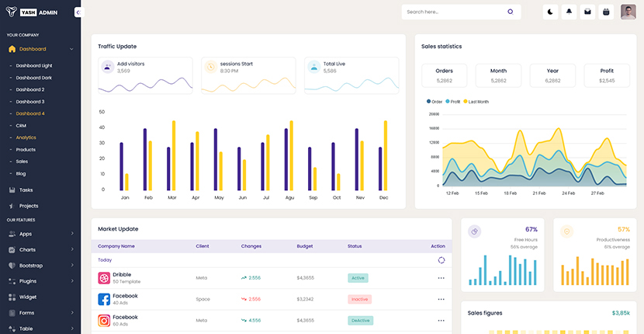This screenshot has width=644, height=334.
Task: Select the Orders statistics card
Action: pos(444,75)
